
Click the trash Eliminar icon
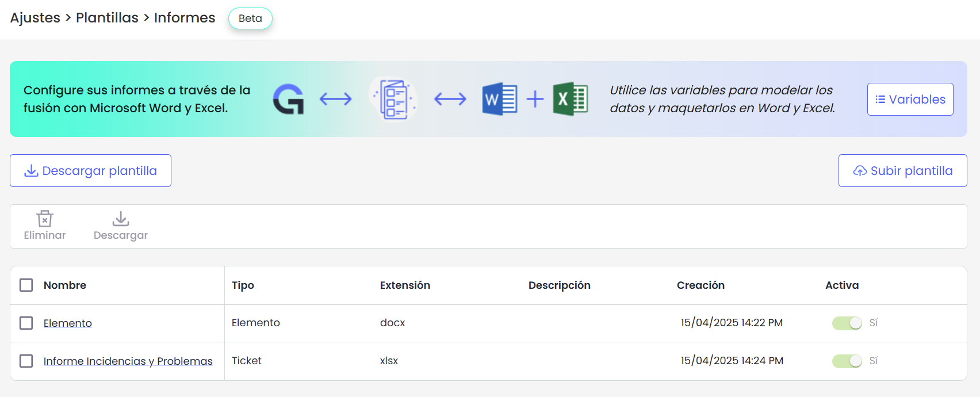pyautogui.click(x=45, y=219)
